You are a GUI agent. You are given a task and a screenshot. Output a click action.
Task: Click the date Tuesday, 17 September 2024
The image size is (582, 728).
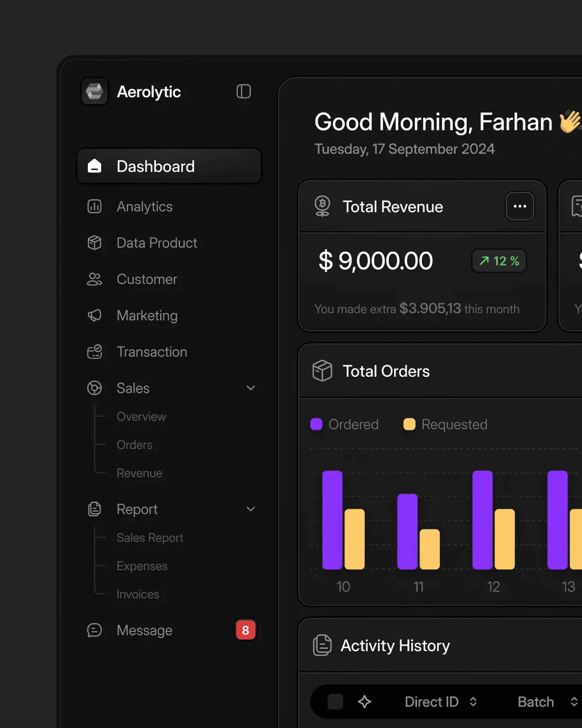(x=404, y=149)
